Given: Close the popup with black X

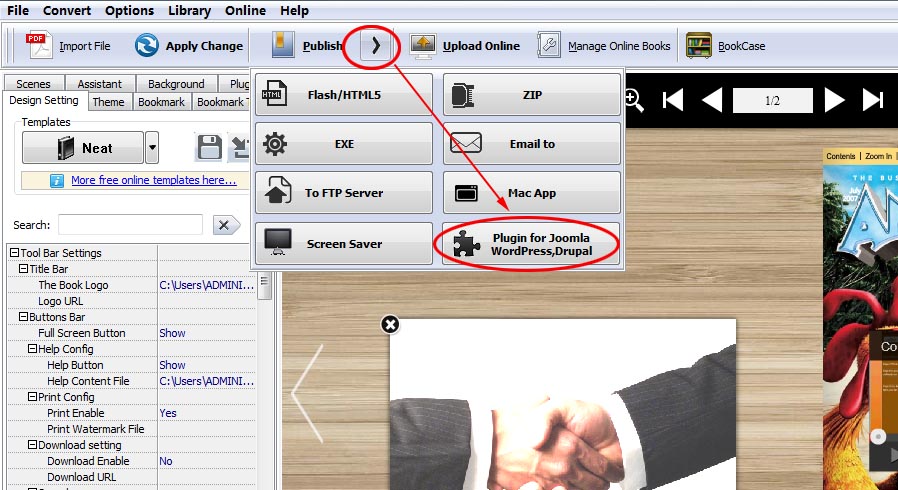Looking at the screenshot, I should 390,325.
